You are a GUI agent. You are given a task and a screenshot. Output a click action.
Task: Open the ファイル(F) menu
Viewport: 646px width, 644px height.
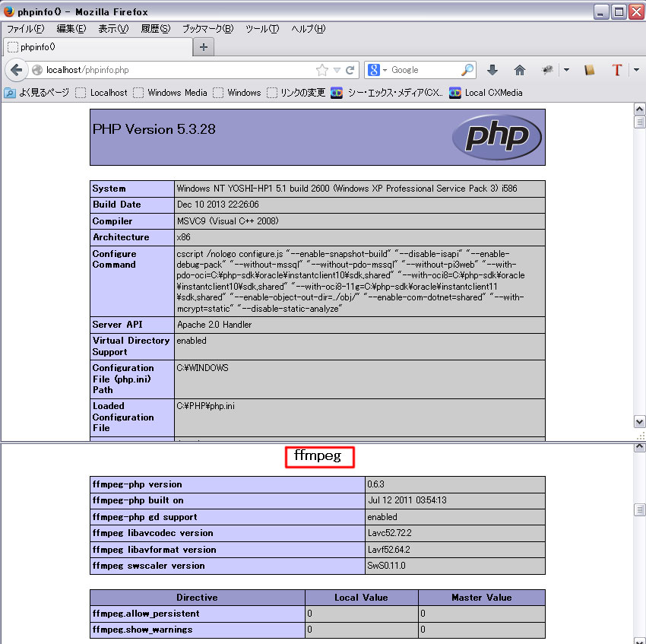tap(26, 29)
